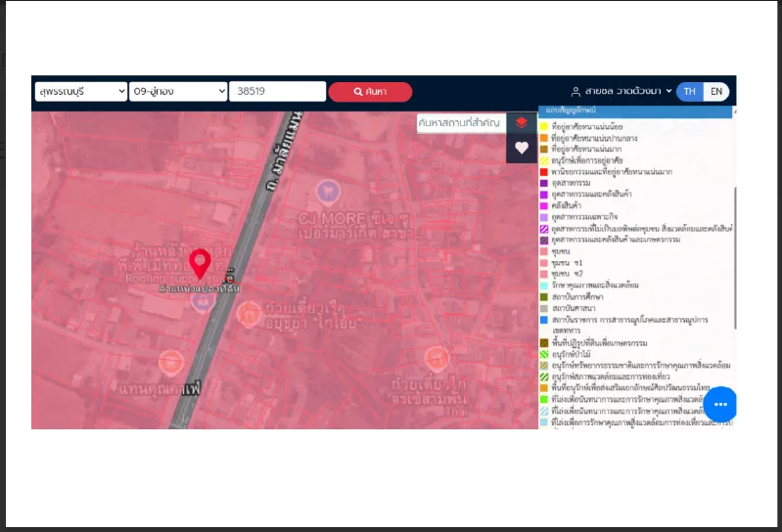Image resolution: width=782 pixels, height=532 pixels.
Task: Click legend text อนุรักษ์ทรัพยากรธรรมชาติและการรักษาคุณภาพสิ่งแวดล้อม
Action: (x=641, y=366)
